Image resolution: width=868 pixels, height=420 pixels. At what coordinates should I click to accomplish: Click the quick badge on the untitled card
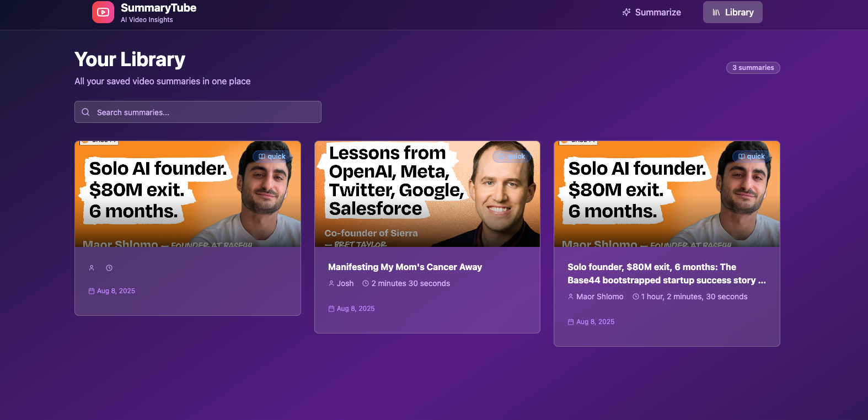pyautogui.click(x=272, y=157)
